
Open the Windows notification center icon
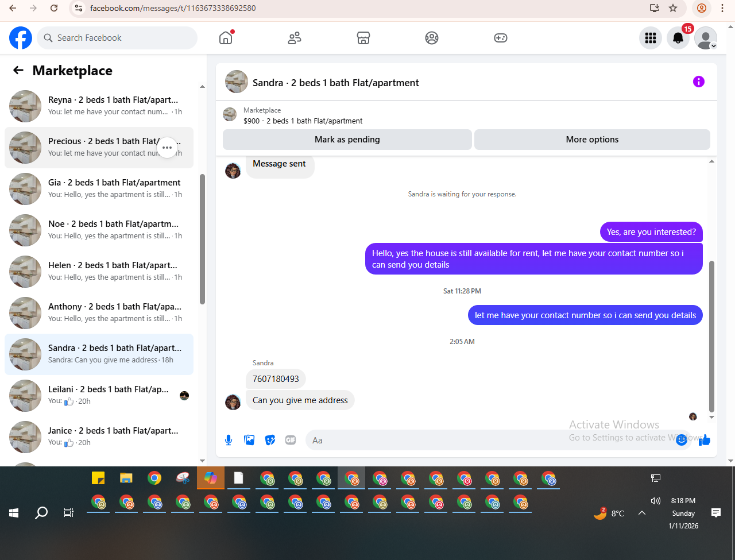pos(716,513)
